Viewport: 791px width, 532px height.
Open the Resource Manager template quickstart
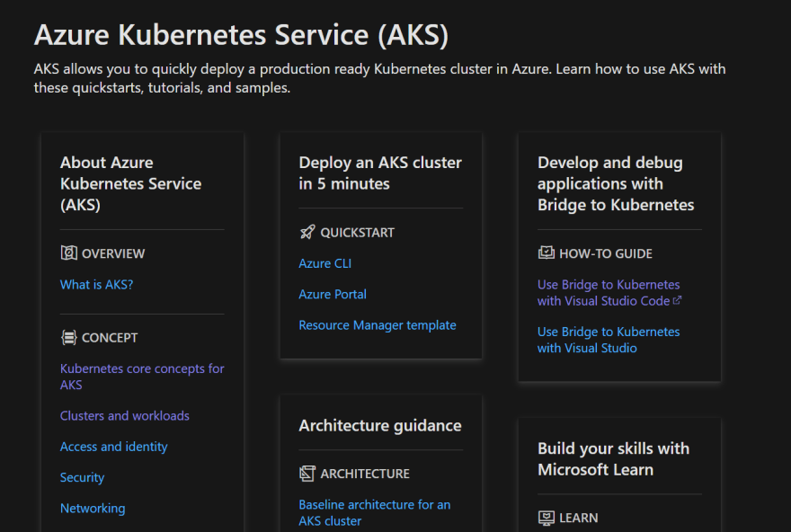click(x=378, y=325)
